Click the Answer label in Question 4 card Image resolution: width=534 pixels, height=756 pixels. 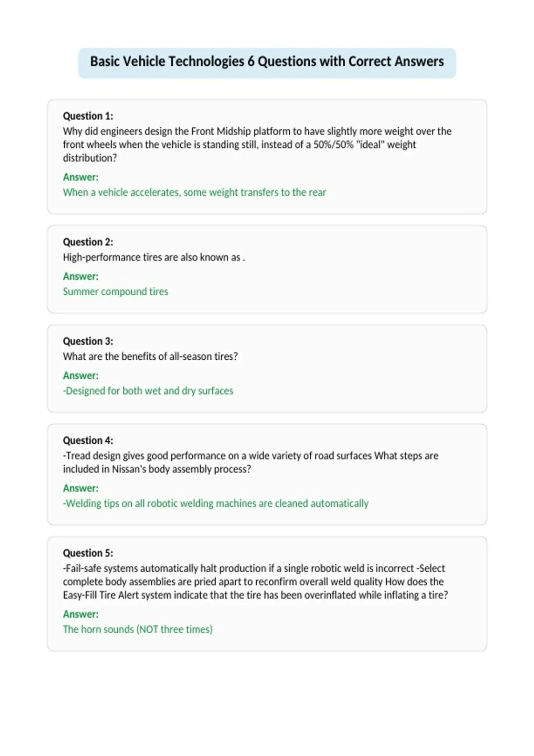(x=81, y=488)
